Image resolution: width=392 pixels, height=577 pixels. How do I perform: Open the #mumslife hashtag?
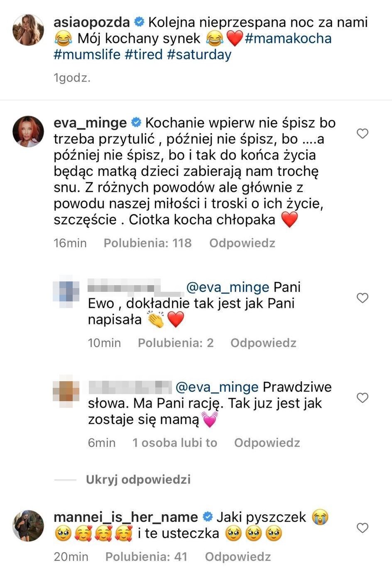click(87, 54)
